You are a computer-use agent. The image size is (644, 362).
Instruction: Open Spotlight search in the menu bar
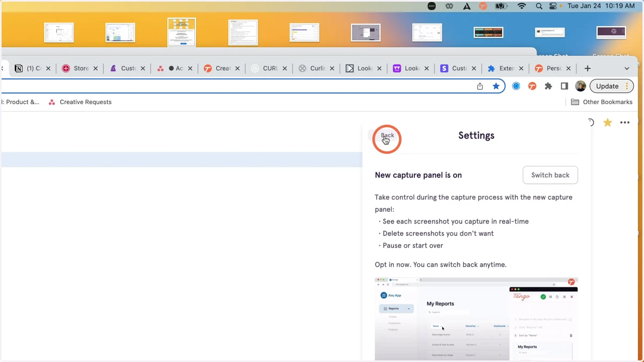539,6
